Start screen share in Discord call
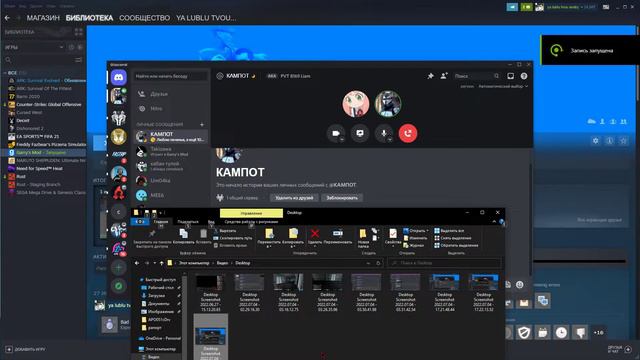640x360 pixels. (360, 133)
